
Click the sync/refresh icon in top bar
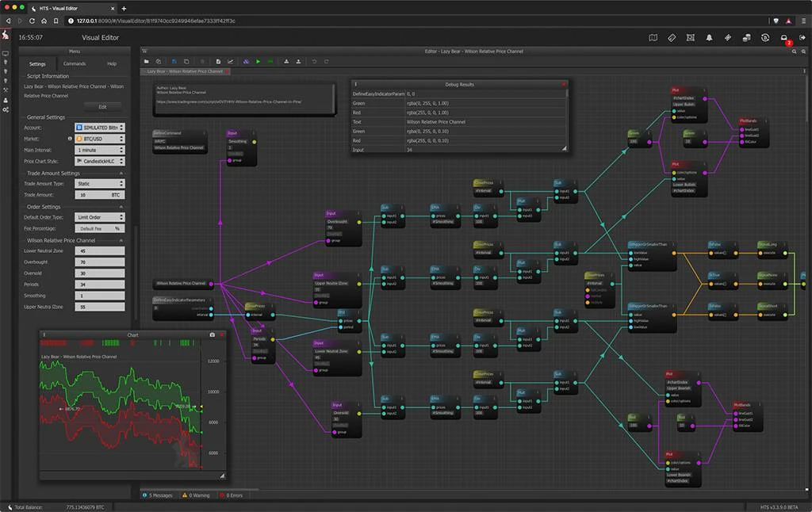point(765,38)
